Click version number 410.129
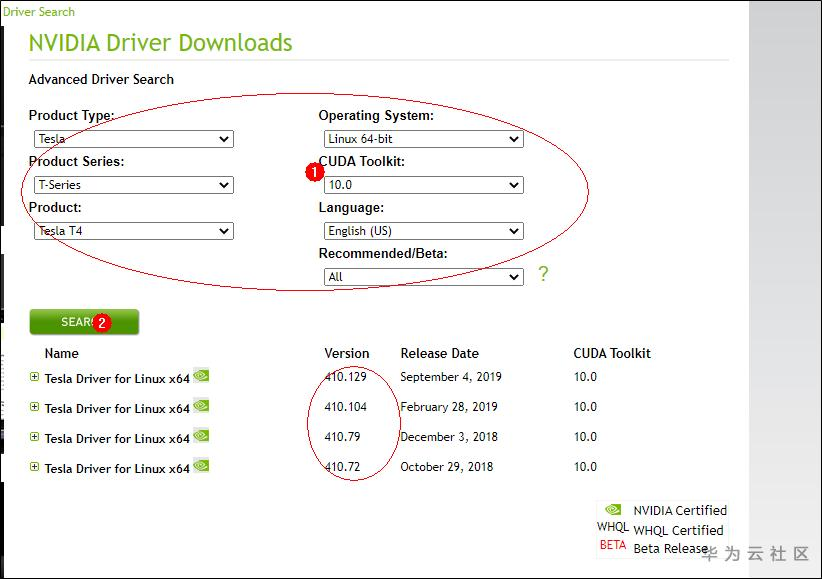Viewport: 822px width, 579px height. (x=345, y=377)
